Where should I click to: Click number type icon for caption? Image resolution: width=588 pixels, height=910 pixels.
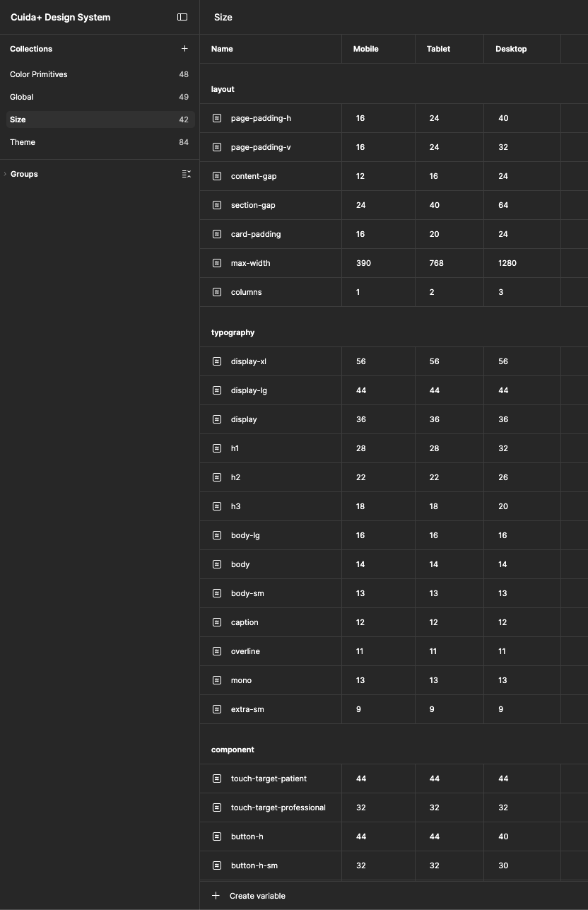point(217,622)
